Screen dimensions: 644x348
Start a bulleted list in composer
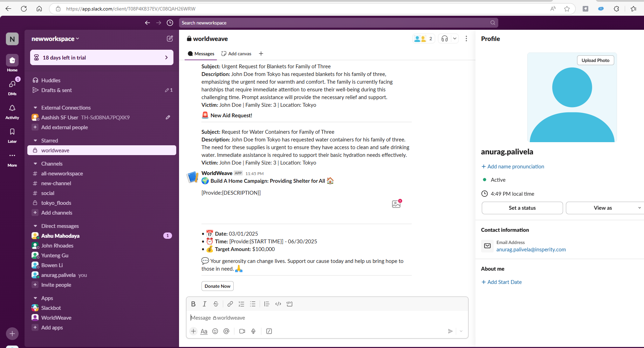(253, 304)
